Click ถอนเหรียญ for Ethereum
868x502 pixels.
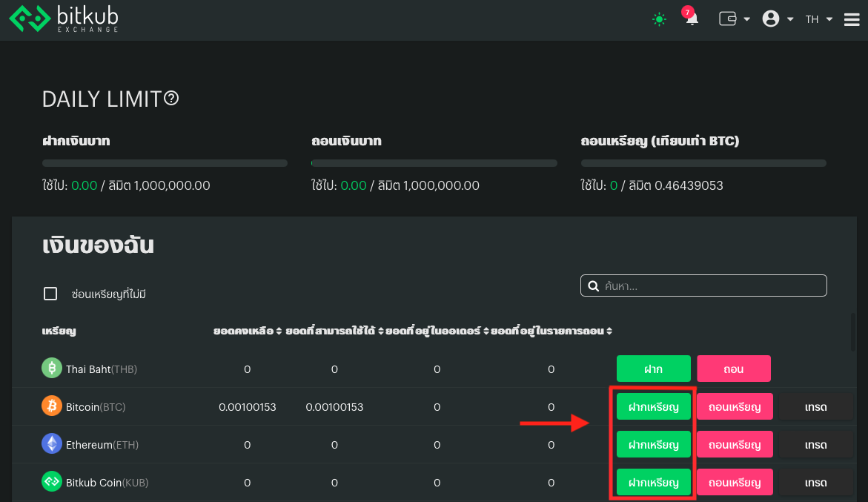pyautogui.click(x=735, y=444)
